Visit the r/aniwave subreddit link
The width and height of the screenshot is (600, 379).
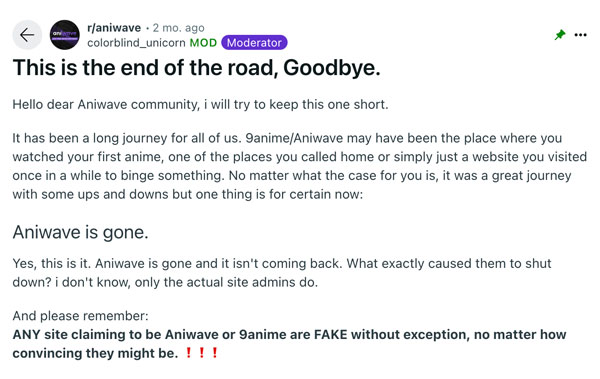point(114,28)
